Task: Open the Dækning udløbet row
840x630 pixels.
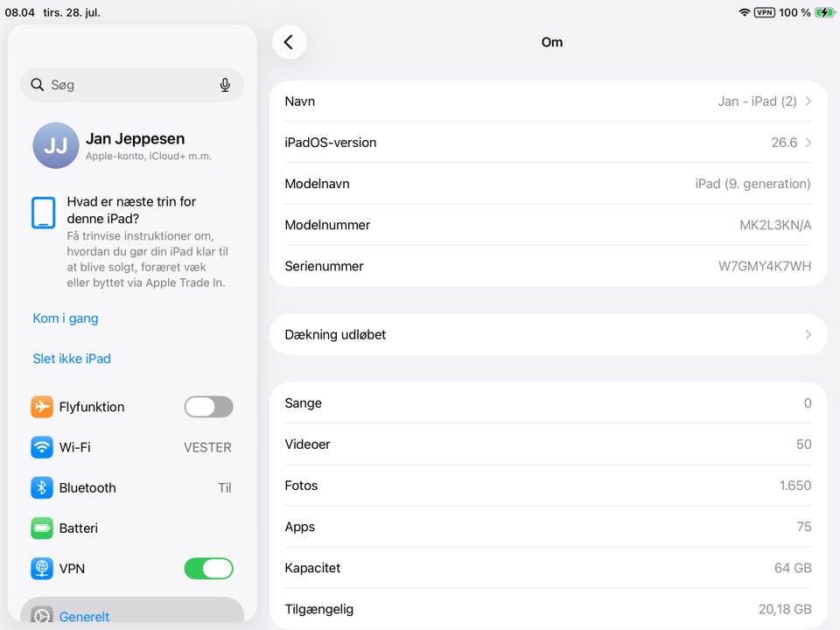Action: point(548,334)
